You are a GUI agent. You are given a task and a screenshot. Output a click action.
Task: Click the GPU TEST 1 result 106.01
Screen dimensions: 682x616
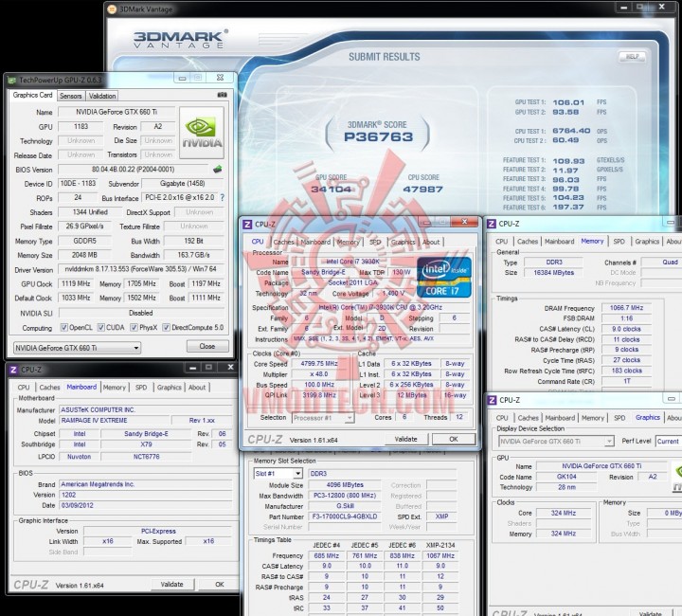(568, 102)
